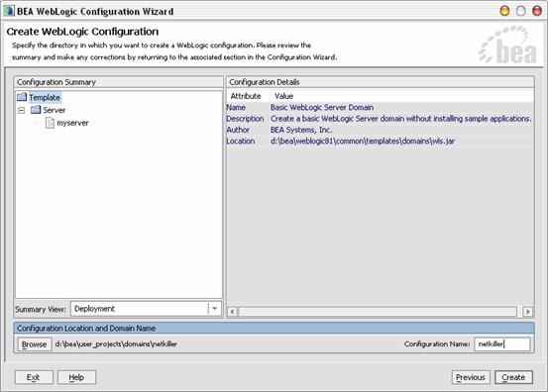This screenshot has width=548, height=392.
Task: Close the Configuration Wizard window
Action: [x=537, y=11]
